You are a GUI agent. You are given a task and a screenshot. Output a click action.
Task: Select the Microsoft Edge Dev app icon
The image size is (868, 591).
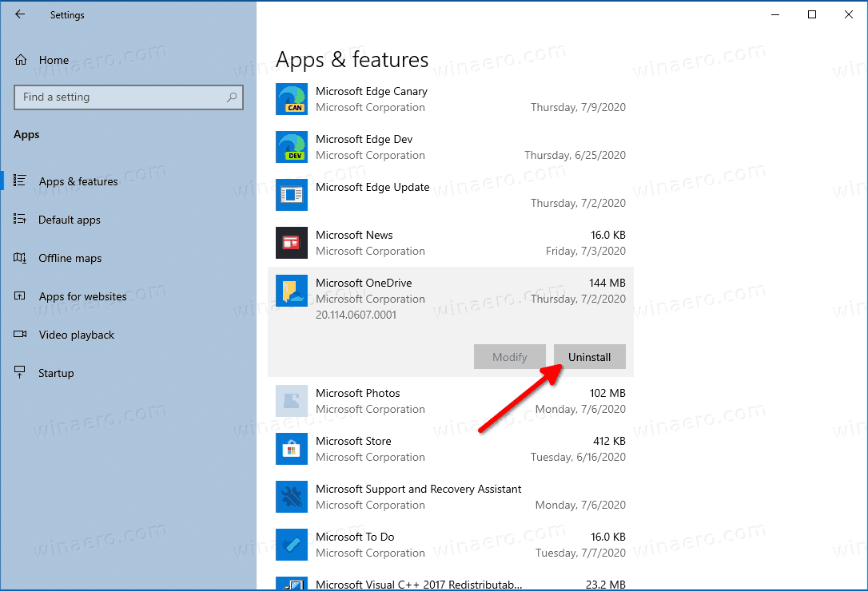point(292,147)
